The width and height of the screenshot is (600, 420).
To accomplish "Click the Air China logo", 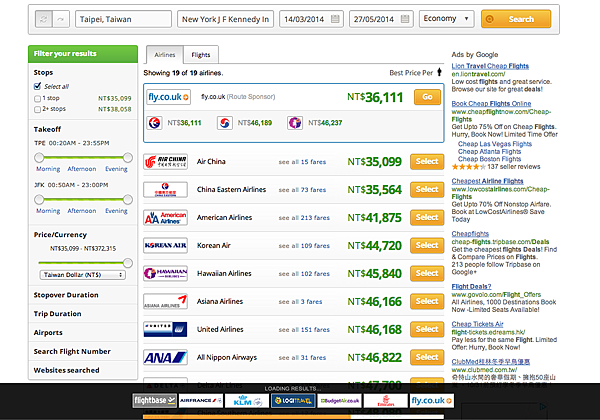I will [165, 161].
